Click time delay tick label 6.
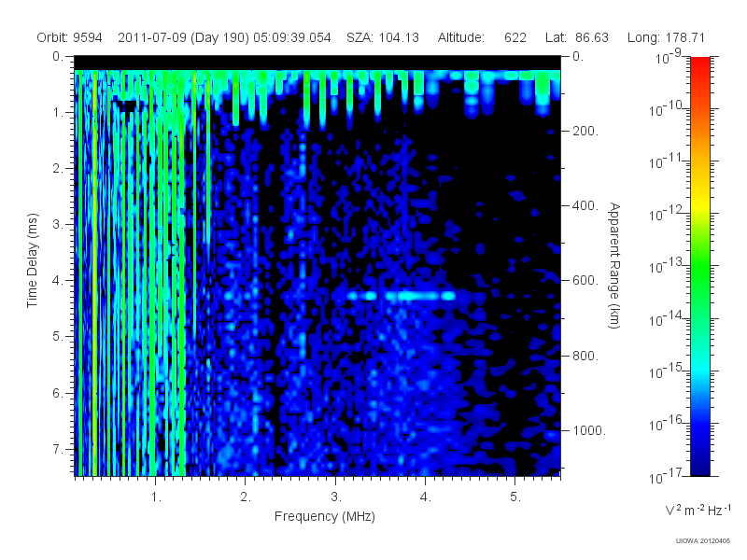This screenshot has height=560, width=747. (58, 393)
